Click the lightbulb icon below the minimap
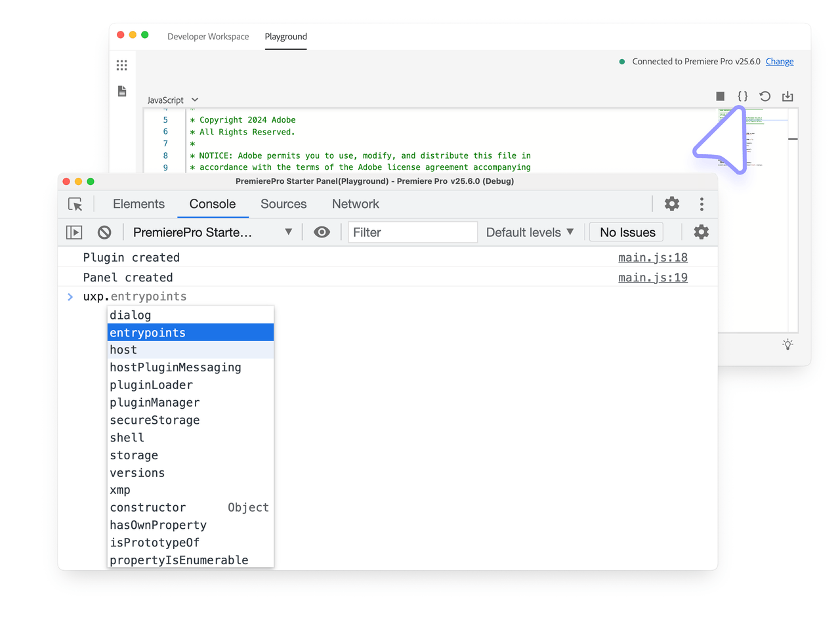Viewport: 840px width, 618px height. coord(787,344)
